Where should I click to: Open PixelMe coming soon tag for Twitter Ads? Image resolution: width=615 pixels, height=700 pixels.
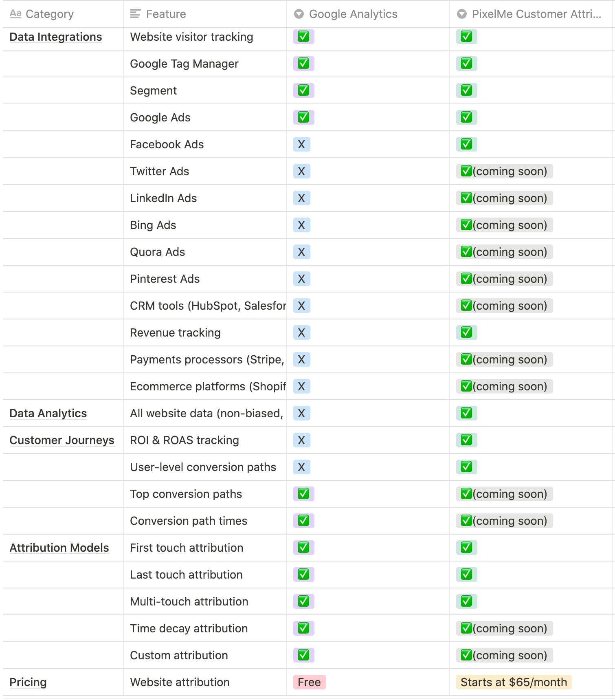click(x=504, y=171)
